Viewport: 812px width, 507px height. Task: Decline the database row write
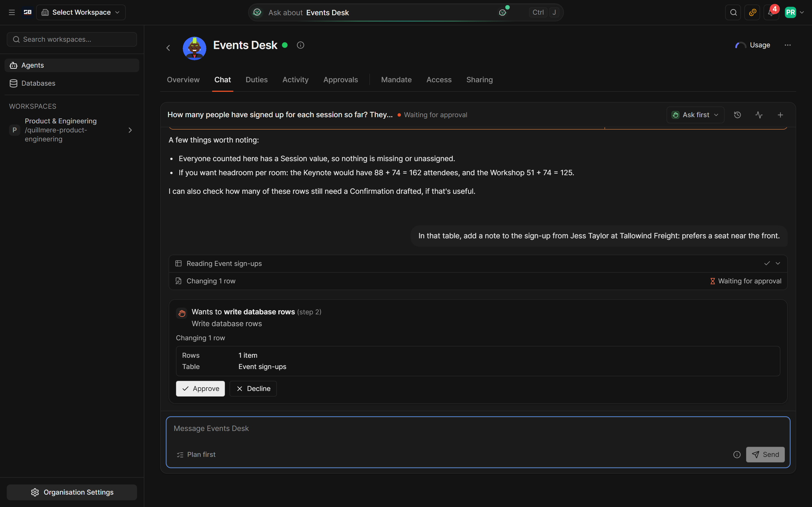(253, 389)
